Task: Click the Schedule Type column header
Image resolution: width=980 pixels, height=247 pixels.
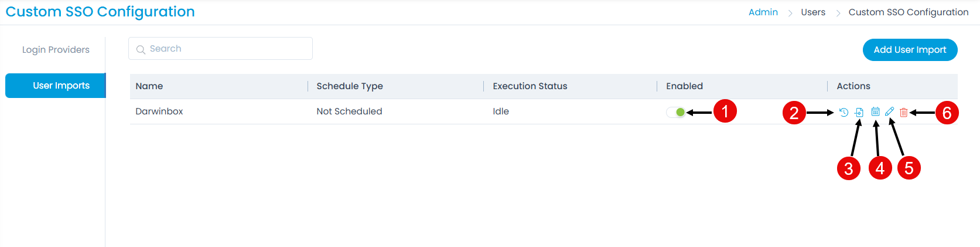Action: pyautogui.click(x=350, y=86)
